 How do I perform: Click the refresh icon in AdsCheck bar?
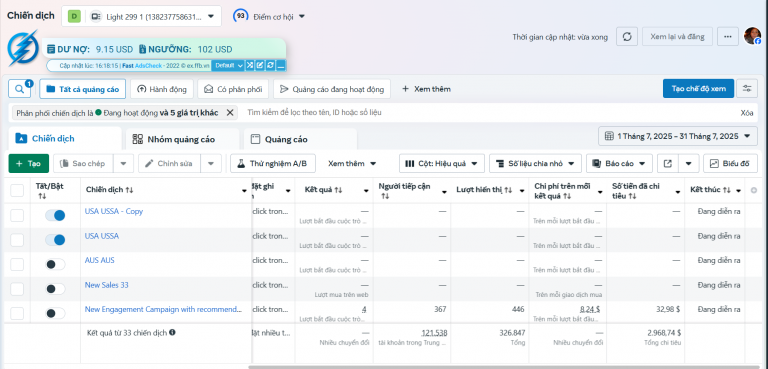pyautogui.click(x=270, y=65)
